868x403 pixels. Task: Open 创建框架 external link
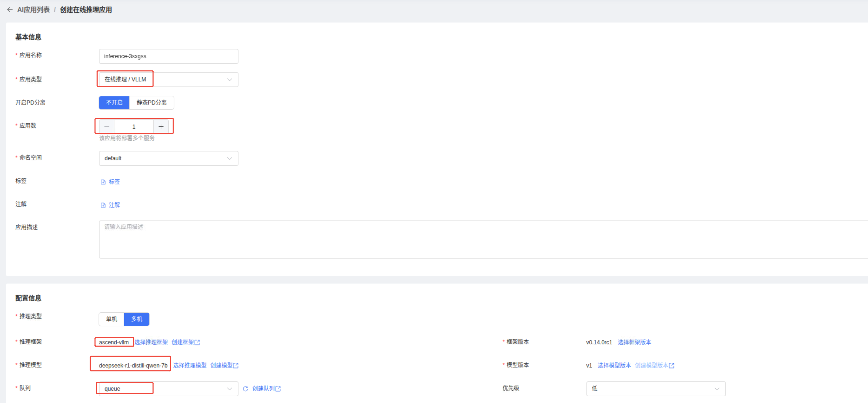coord(186,342)
